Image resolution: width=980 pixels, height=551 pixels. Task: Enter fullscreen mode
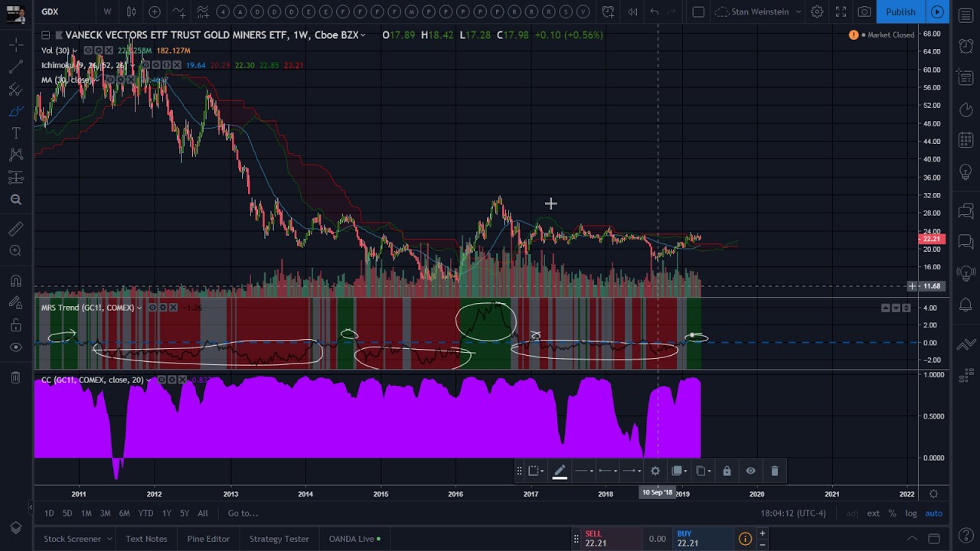click(841, 11)
